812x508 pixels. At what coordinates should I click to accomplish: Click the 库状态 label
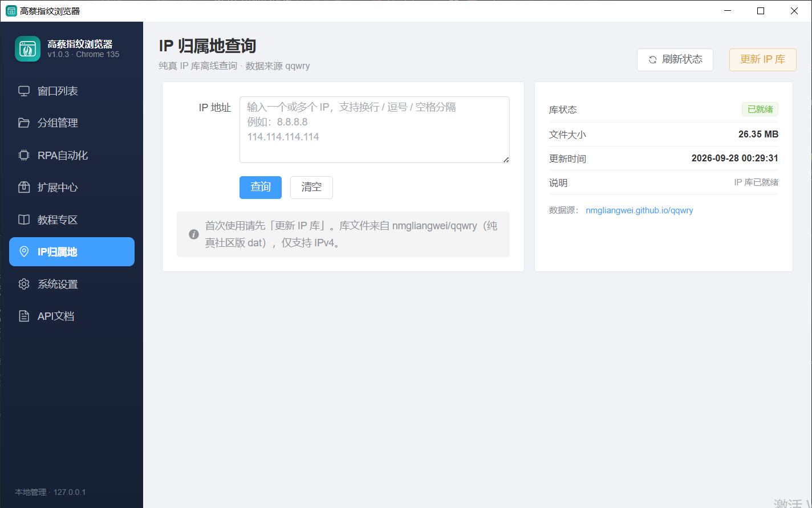pyautogui.click(x=563, y=109)
